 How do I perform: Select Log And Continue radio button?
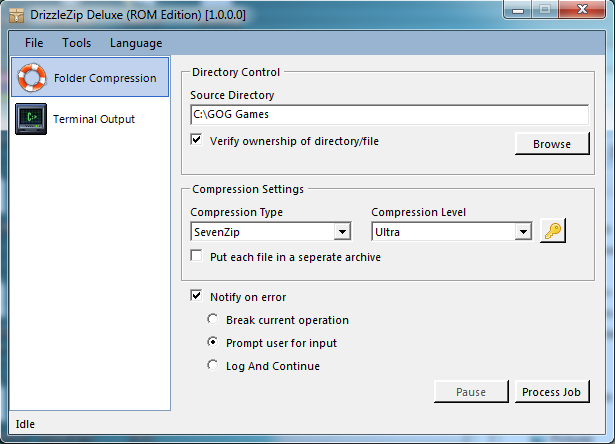click(213, 365)
